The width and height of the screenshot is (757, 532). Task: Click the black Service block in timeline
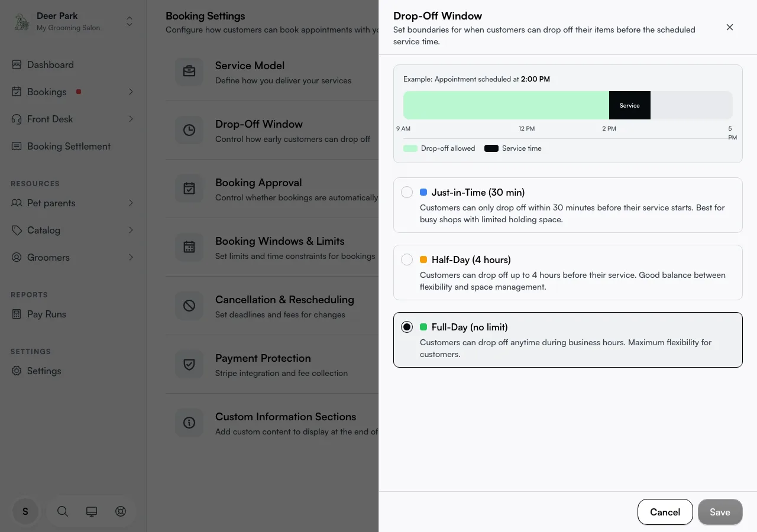[630, 105]
